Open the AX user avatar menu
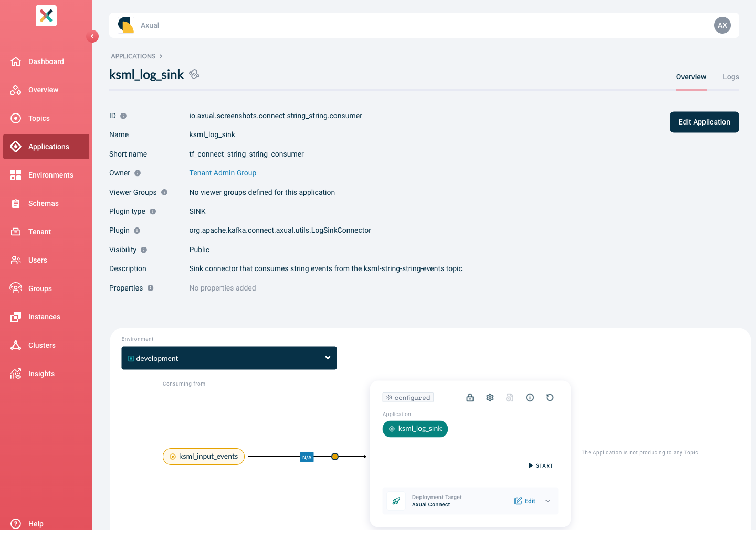Viewport: 756px width, 538px height. (722, 25)
